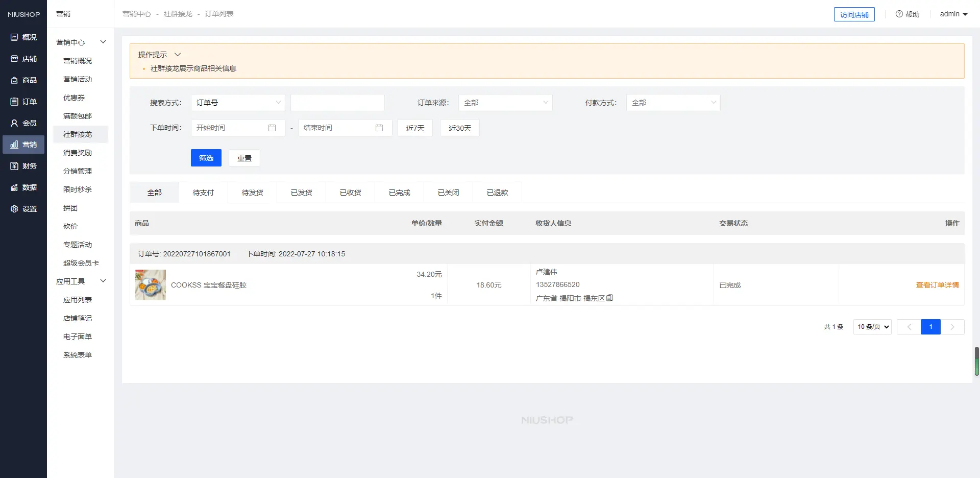The height and width of the screenshot is (478, 980).
Task: Open the finance (财务) sidebar icon
Action: [14, 166]
